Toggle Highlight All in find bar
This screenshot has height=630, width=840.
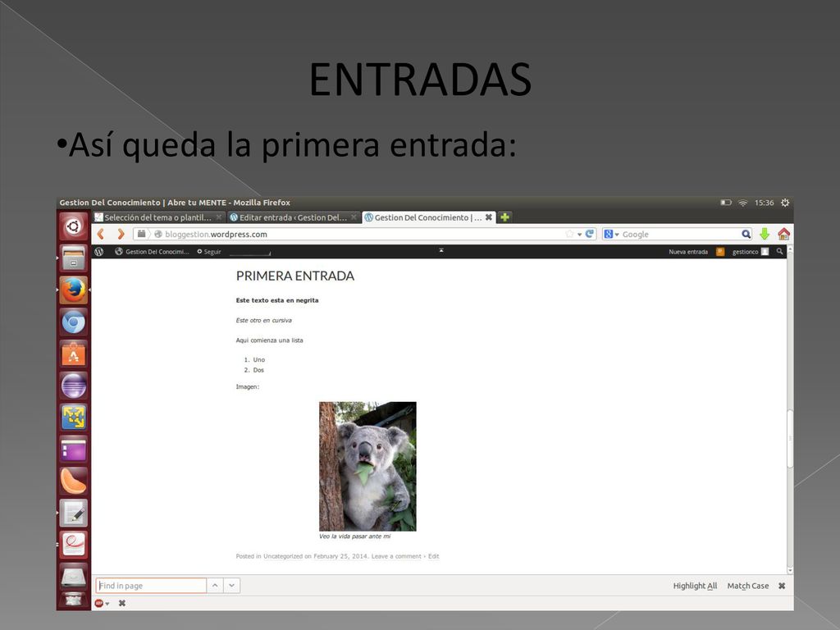pyautogui.click(x=695, y=586)
